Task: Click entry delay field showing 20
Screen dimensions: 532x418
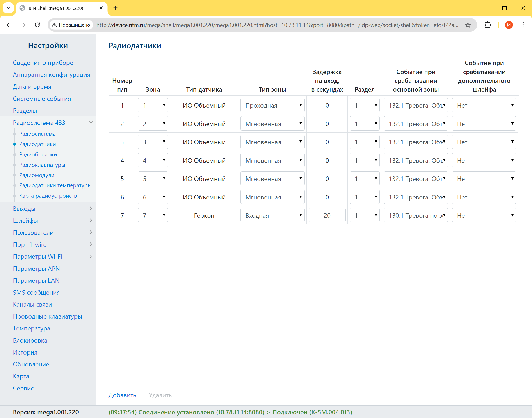Action: point(327,215)
